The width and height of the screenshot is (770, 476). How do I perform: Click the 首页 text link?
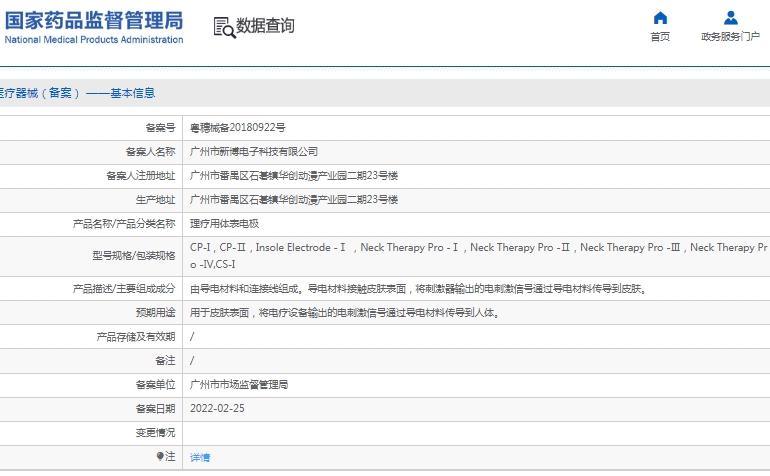click(x=660, y=36)
